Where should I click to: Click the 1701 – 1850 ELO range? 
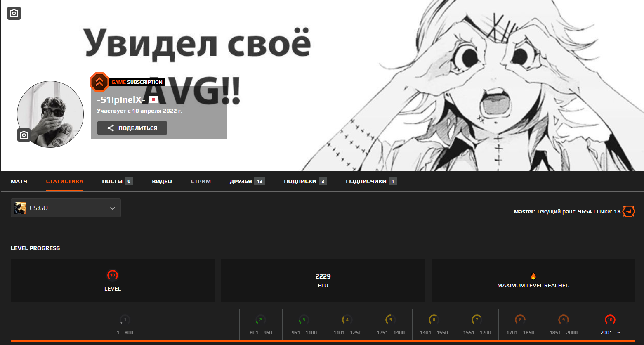point(520,333)
